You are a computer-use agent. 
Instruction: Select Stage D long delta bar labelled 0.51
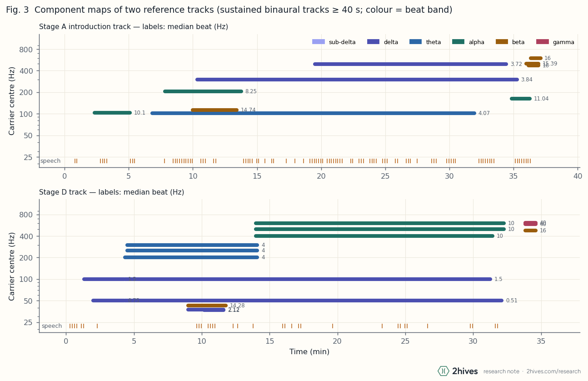coord(297,301)
